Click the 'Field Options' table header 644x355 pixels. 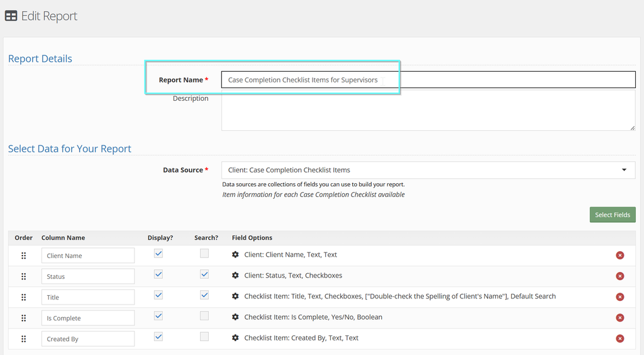[x=252, y=238]
